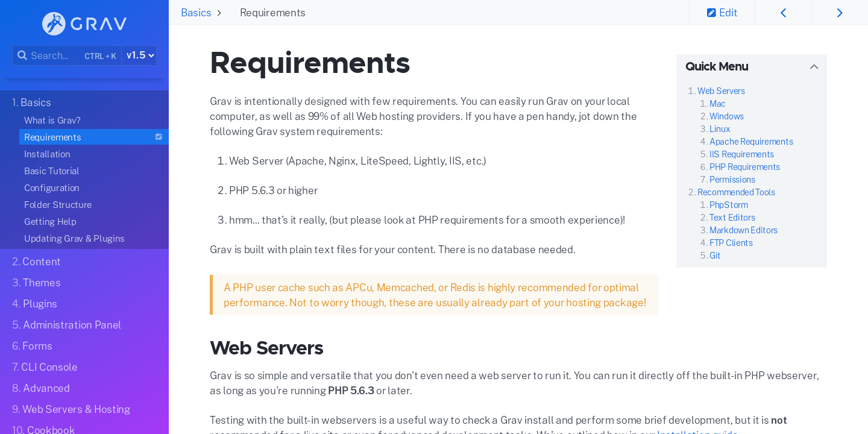
Task: Jump to PHP Requirements link
Action: [x=744, y=167]
